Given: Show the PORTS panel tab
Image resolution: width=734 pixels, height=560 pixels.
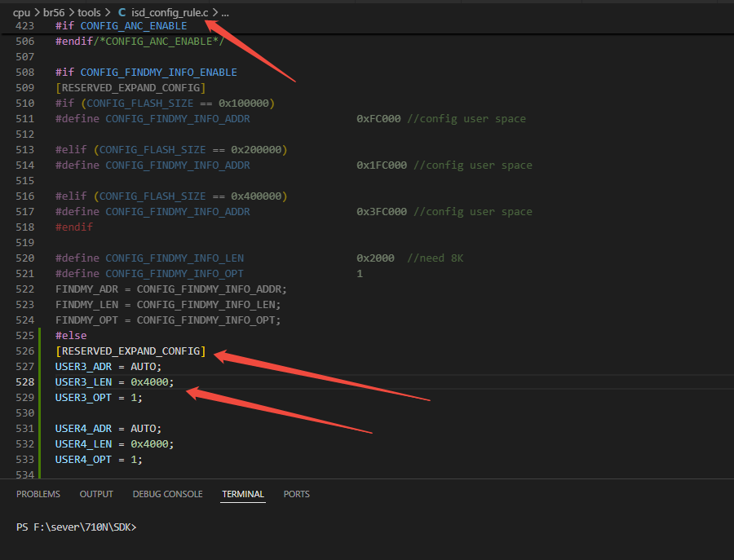Looking at the screenshot, I should [296, 494].
